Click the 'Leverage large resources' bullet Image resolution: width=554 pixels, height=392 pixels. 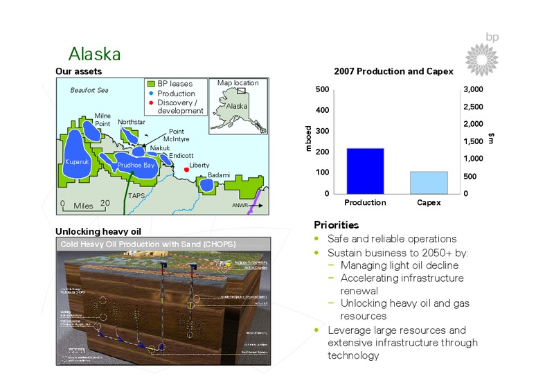click(x=403, y=343)
